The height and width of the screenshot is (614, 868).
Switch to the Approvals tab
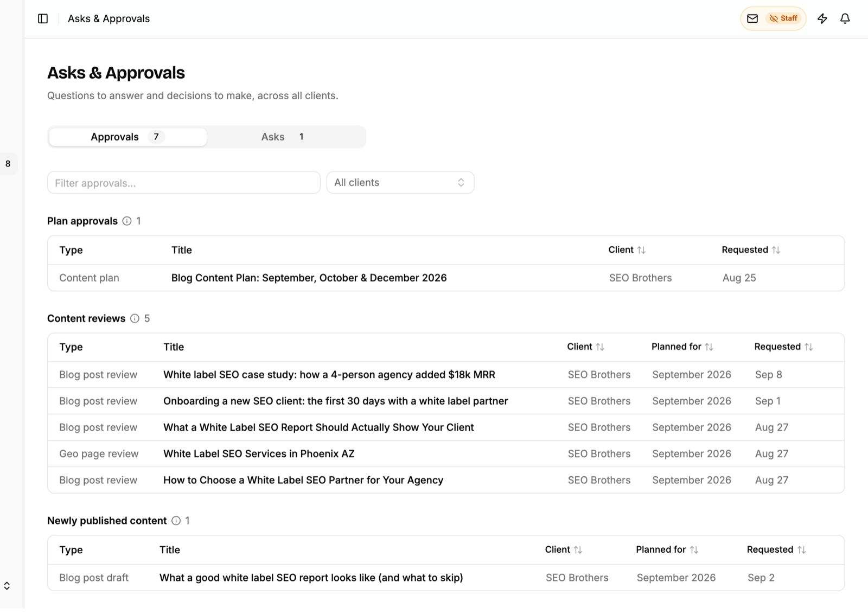click(x=127, y=137)
